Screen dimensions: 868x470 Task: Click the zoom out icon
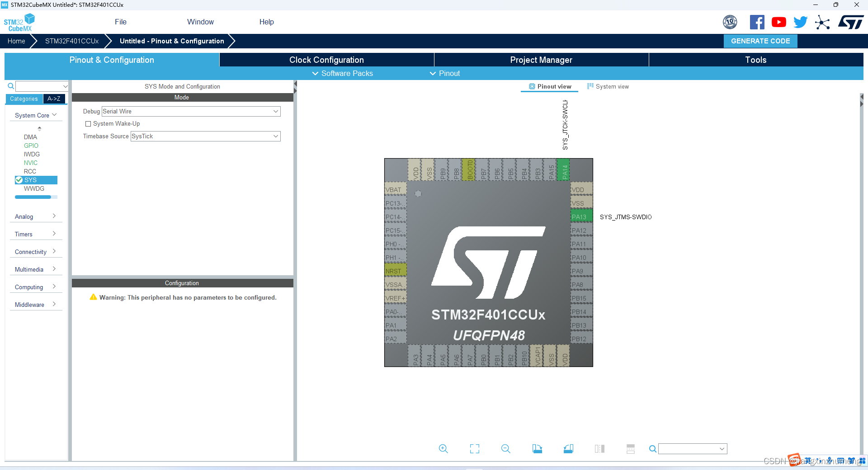coord(505,449)
